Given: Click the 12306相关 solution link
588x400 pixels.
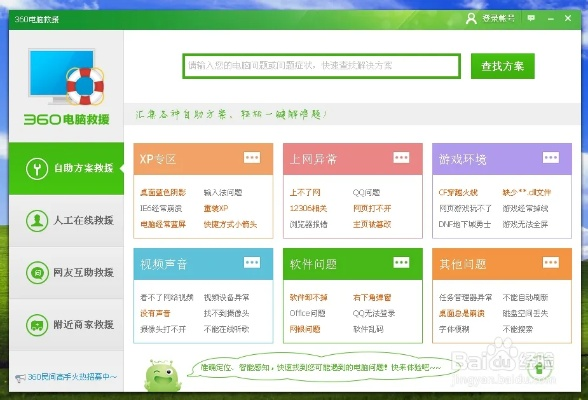Looking at the screenshot, I should [308, 208].
